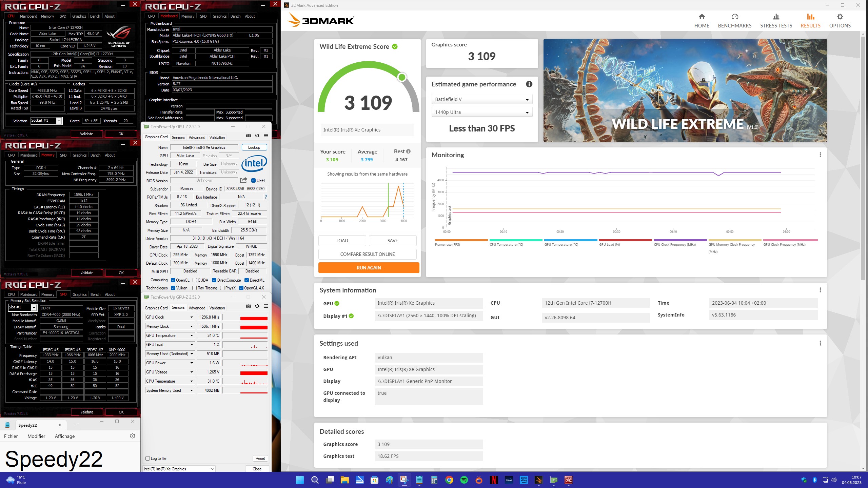The width and height of the screenshot is (868, 488).
Task: Toggle the DirectCompute checkbox
Action: click(x=214, y=280)
